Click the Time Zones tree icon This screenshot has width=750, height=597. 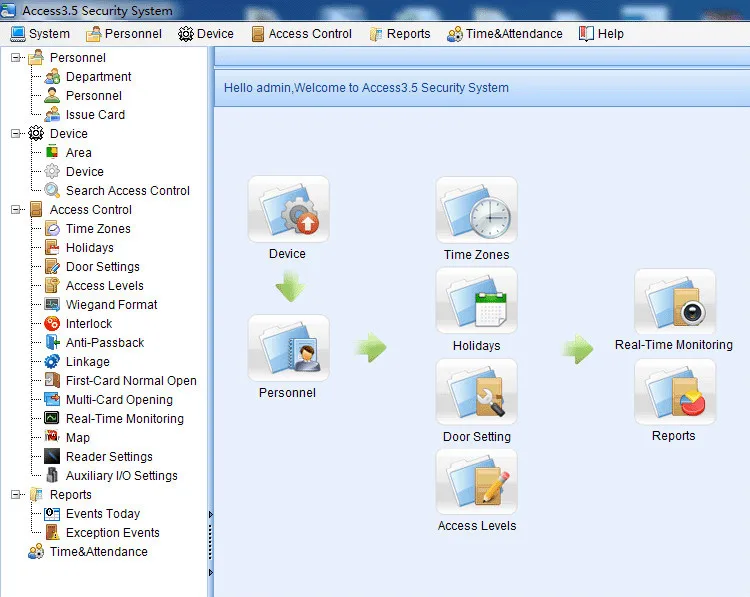52,228
